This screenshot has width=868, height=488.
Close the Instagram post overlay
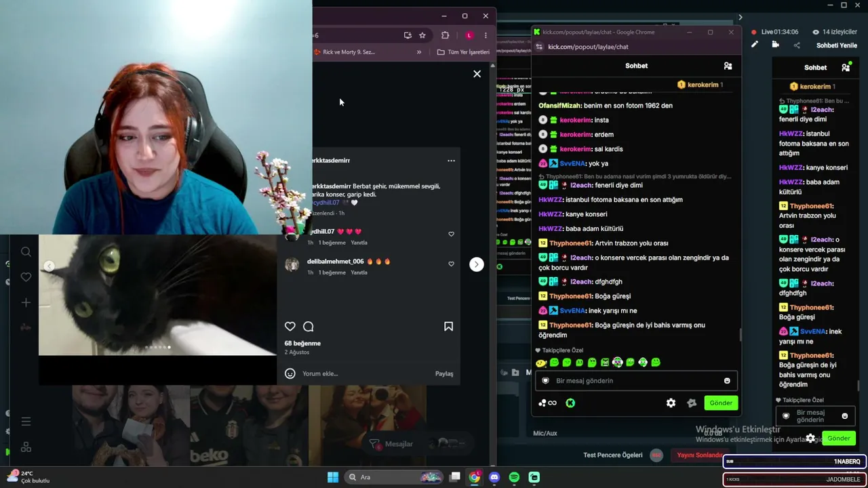pos(477,74)
